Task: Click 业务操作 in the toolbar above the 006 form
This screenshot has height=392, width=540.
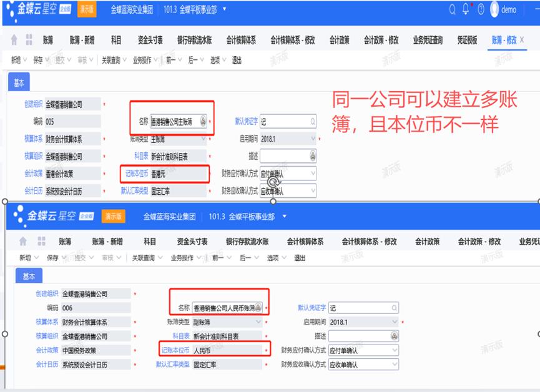Action: (182, 258)
